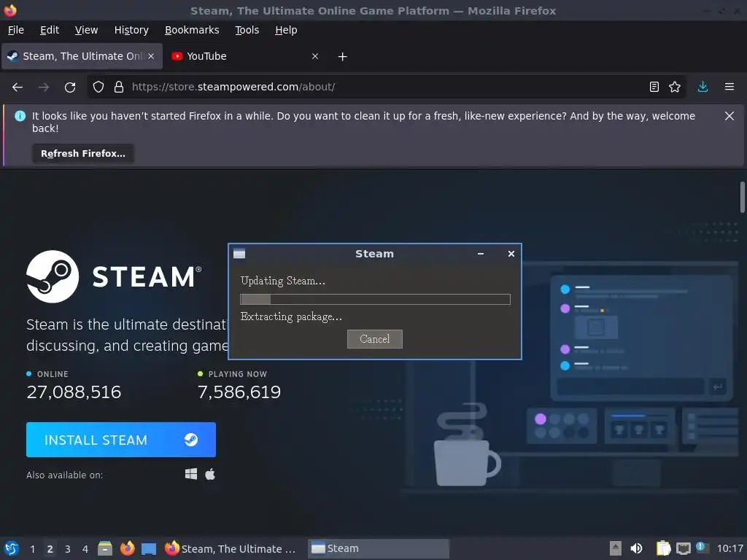Open file manager from taskbar
The height and width of the screenshot is (560, 747).
(x=105, y=548)
